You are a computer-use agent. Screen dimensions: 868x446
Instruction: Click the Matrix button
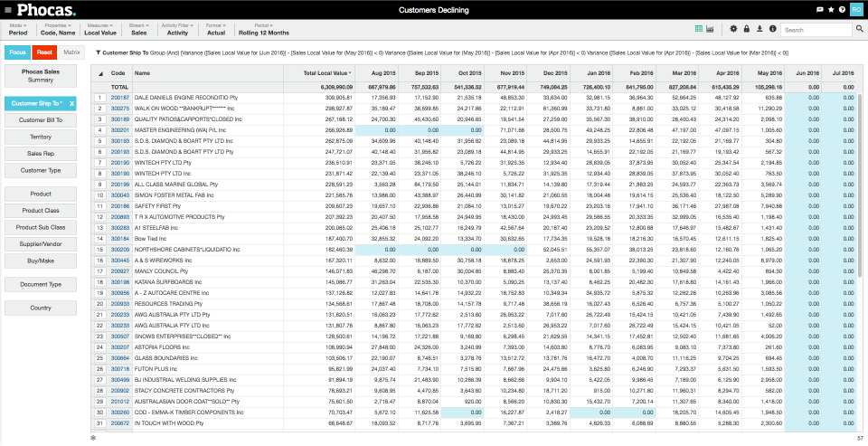pos(71,52)
